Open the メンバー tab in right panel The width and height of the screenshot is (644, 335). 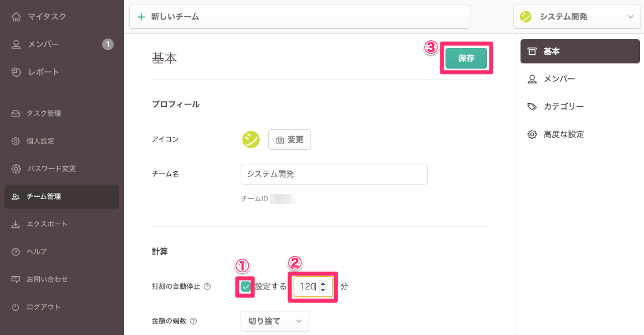coord(559,79)
